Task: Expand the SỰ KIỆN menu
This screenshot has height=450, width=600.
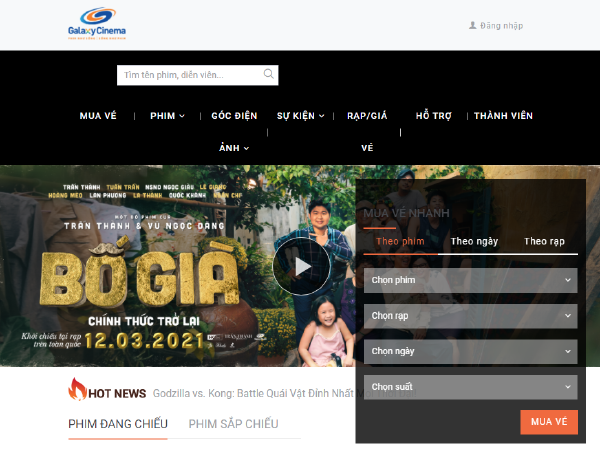Action: tap(300, 116)
